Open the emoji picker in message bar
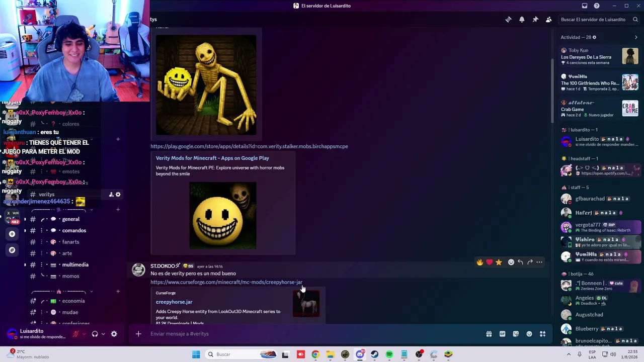Viewport: 644px width, 362px height. (x=529, y=334)
